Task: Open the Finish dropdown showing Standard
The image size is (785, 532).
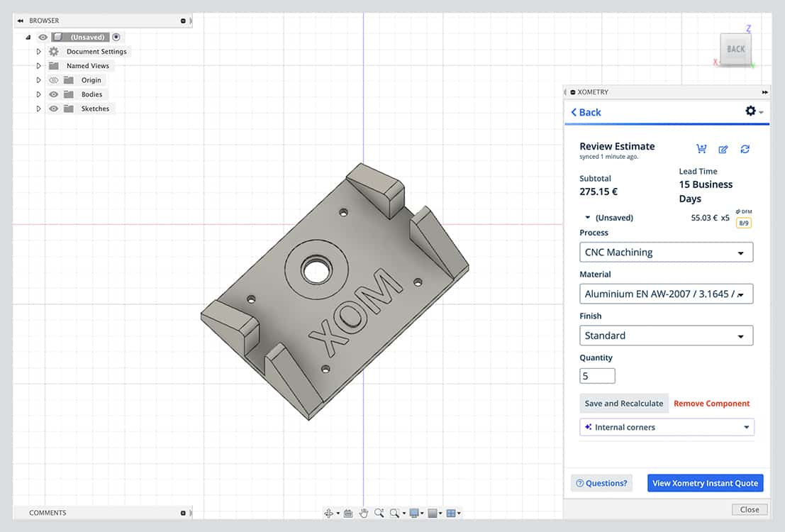Action: click(x=666, y=336)
